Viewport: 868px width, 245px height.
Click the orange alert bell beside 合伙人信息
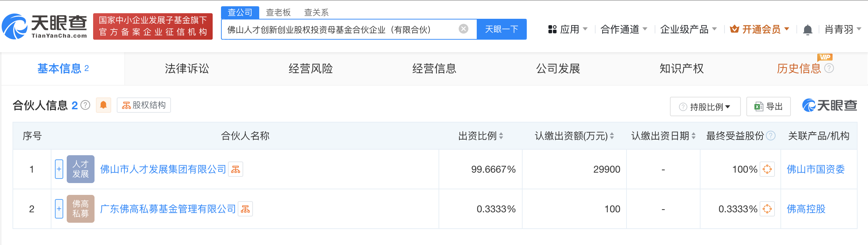point(103,105)
